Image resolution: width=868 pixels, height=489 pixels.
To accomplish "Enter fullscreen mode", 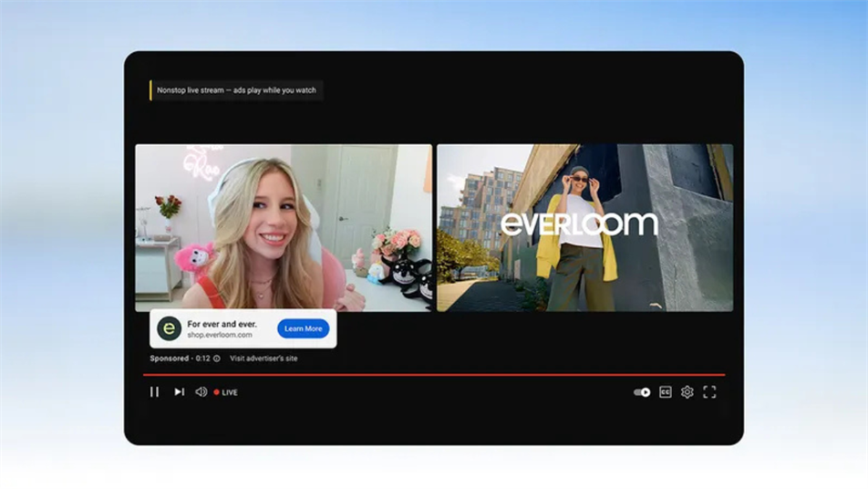I will click(x=709, y=392).
